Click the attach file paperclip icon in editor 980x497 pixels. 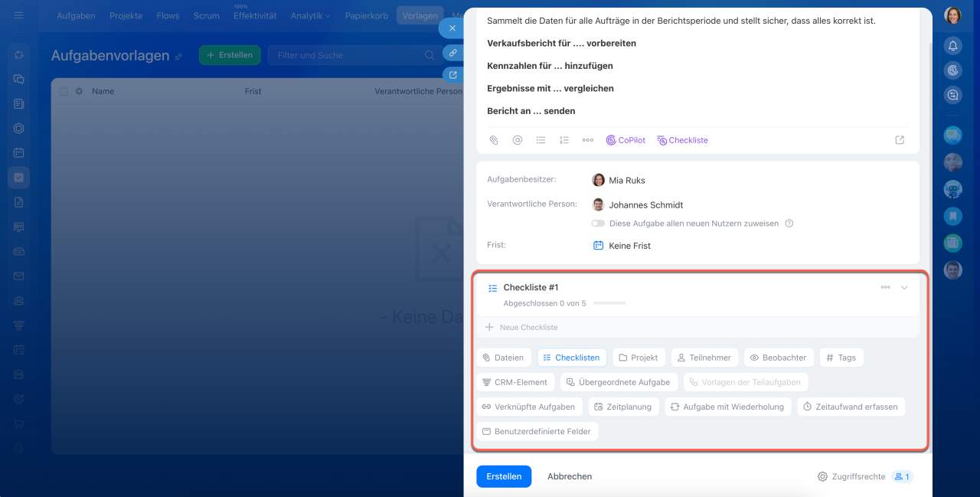494,140
